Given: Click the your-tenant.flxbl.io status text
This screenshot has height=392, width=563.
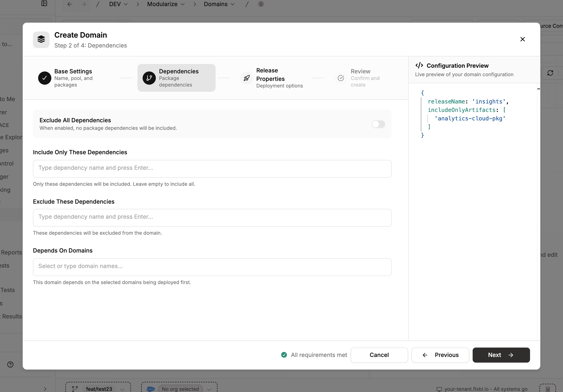Looking at the screenshot, I should 486,389.
